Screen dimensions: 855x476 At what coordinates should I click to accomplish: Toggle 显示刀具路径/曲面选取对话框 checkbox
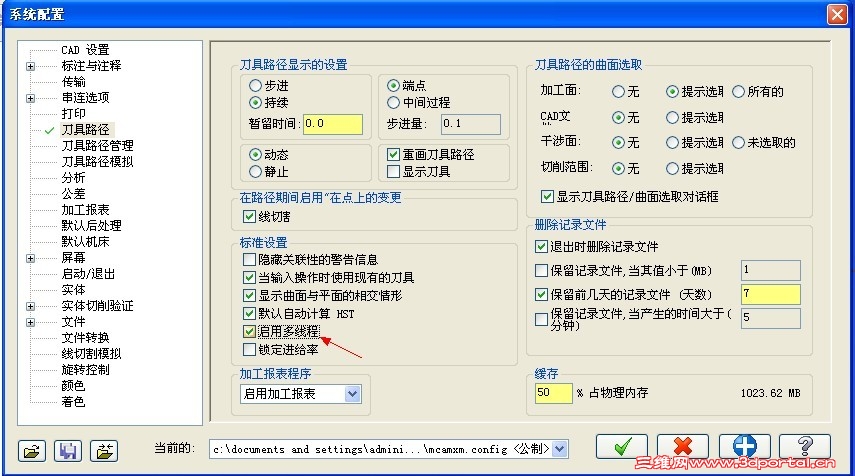547,196
